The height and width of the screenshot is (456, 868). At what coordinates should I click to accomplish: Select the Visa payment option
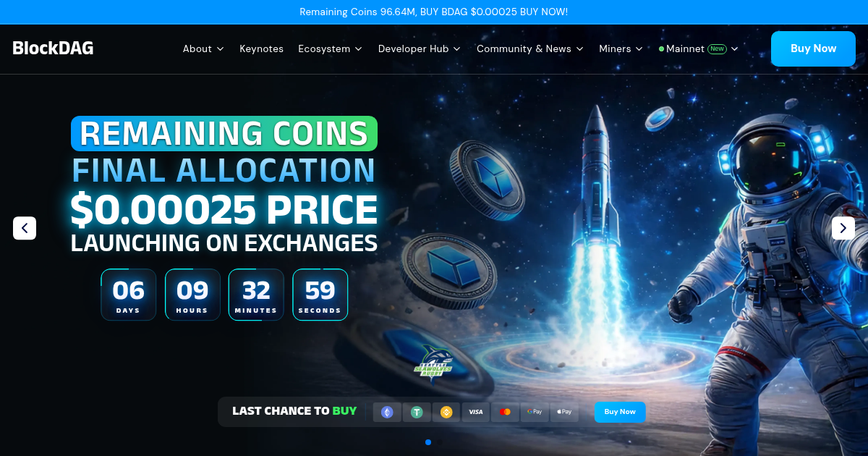click(x=475, y=412)
